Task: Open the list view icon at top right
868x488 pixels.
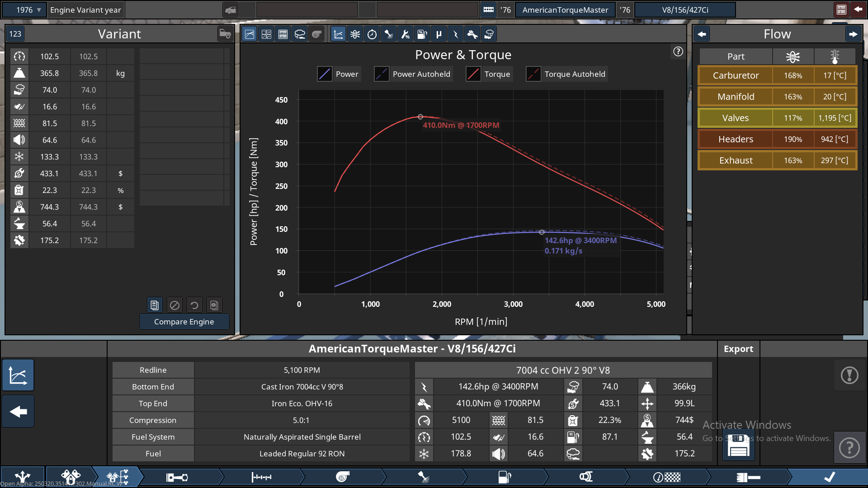Action: click(841, 9)
